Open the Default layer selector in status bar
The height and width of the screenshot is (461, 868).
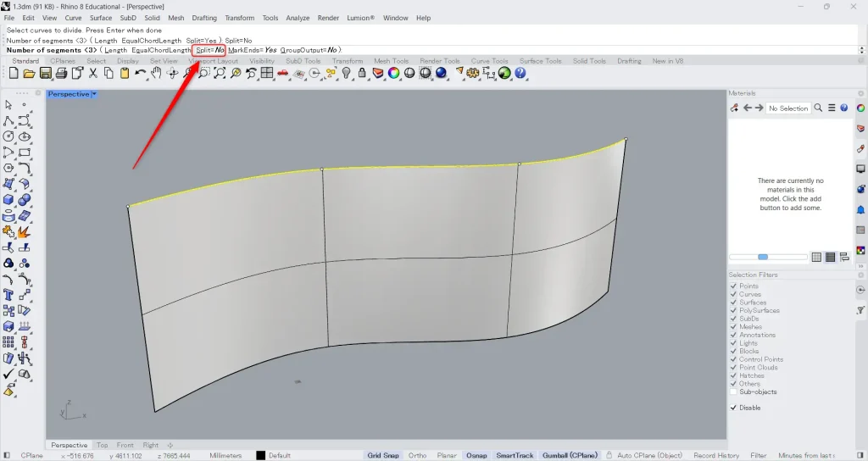point(280,455)
